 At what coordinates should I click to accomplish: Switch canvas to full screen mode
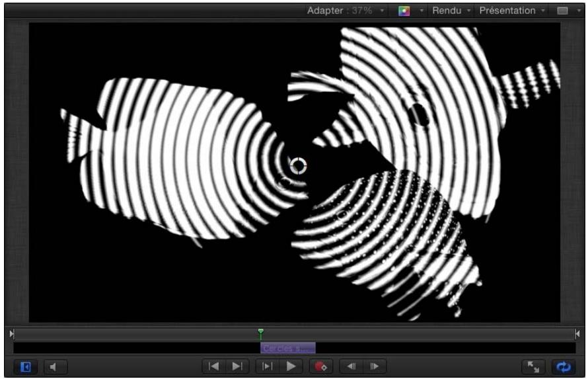[x=533, y=366]
